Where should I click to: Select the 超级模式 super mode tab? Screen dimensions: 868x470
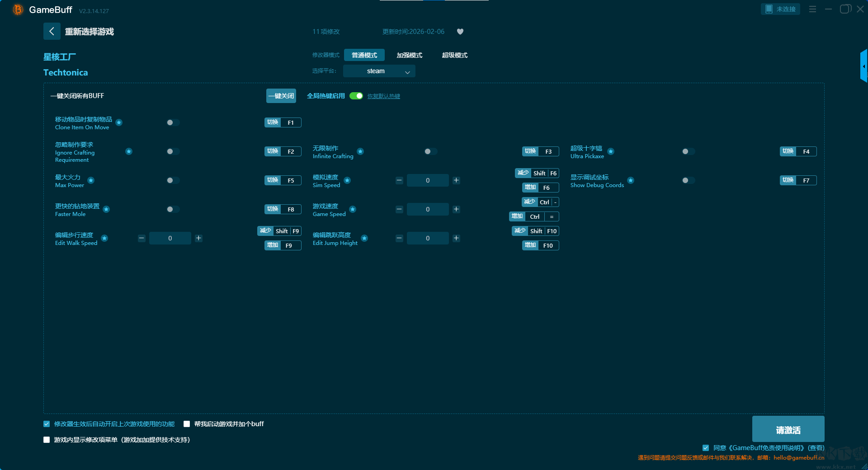(454, 55)
